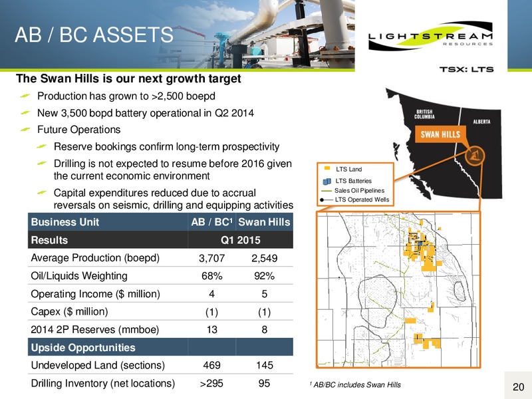Click the 'Capex ($ million)' row label
The image size is (532, 399).
(x=69, y=311)
